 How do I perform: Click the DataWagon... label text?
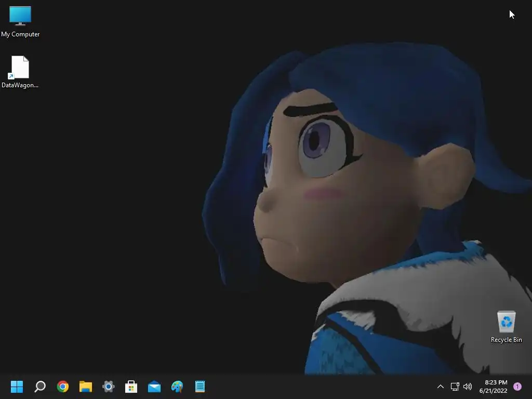click(20, 85)
